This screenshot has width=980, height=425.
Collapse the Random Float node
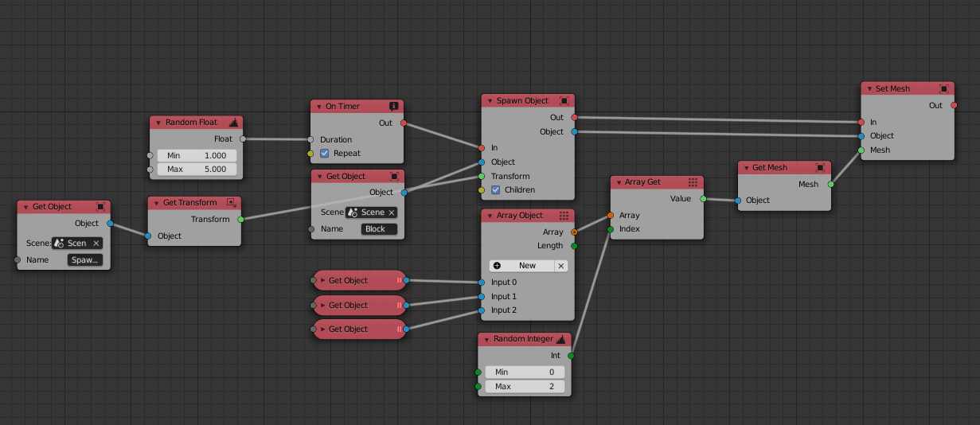tap(158, 123)
